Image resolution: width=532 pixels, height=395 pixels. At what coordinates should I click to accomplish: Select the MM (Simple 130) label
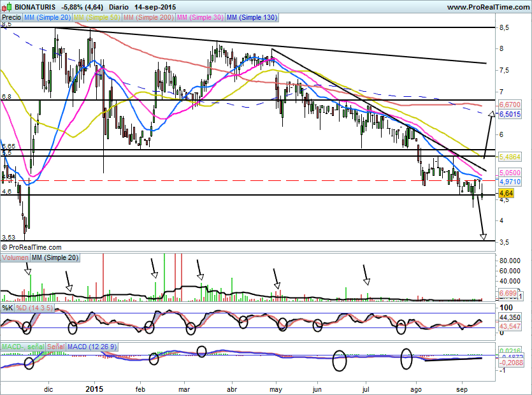tap(252, 17)
